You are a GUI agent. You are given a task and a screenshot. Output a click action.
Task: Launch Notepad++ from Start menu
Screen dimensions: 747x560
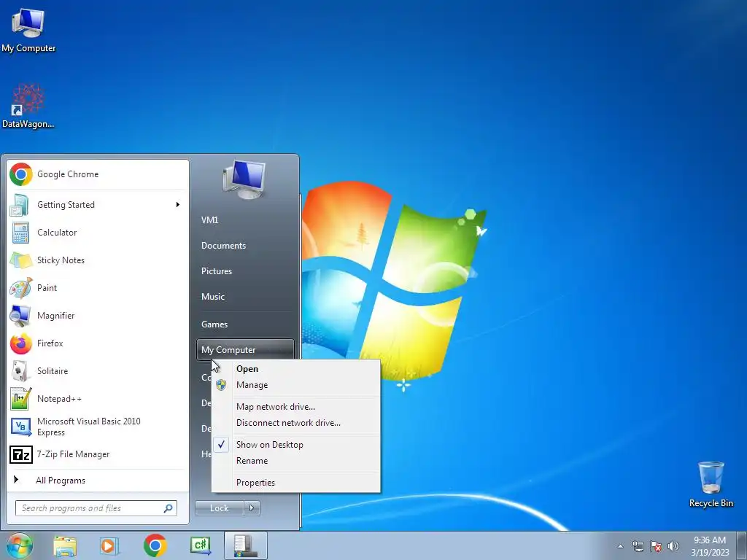[98, 399]
